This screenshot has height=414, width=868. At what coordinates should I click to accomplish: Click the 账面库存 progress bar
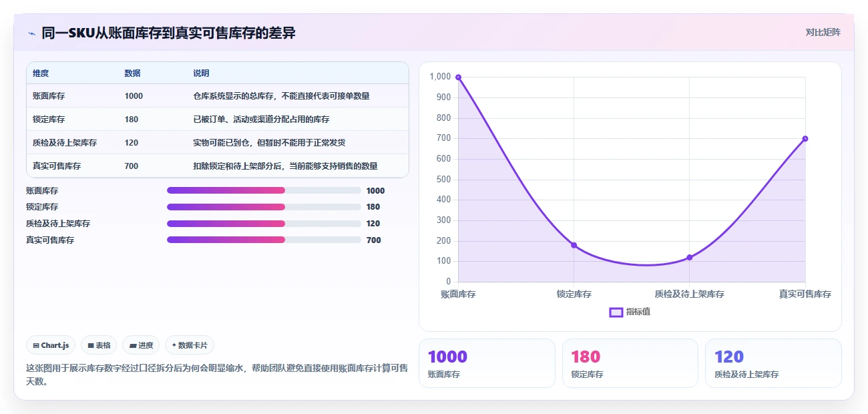click(264, 190)
